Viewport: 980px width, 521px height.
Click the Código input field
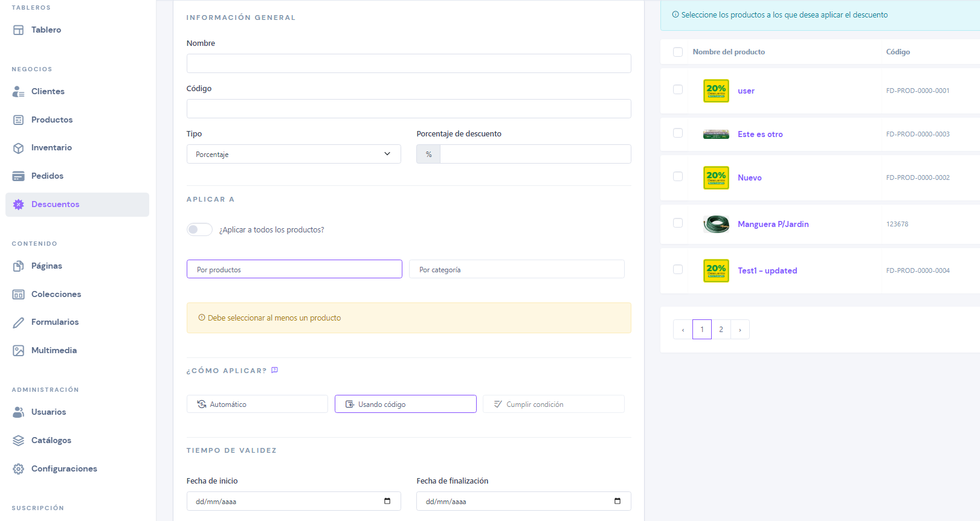[x=409, y=109]
